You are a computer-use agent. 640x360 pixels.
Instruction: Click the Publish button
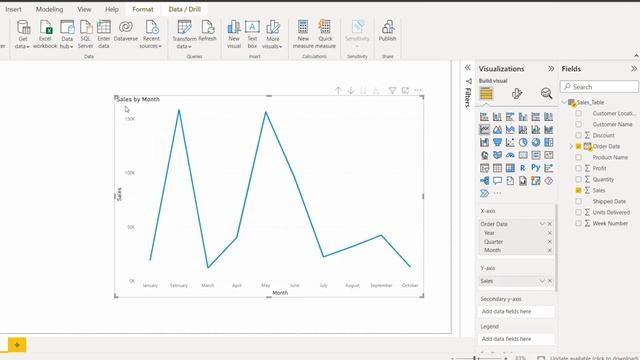[387, 31]
